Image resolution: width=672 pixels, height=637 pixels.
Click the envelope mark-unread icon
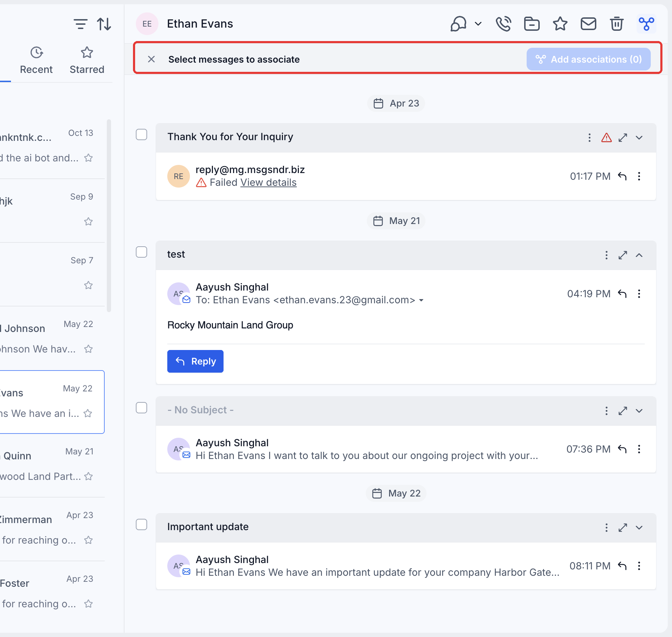click(x=588, y=24)
